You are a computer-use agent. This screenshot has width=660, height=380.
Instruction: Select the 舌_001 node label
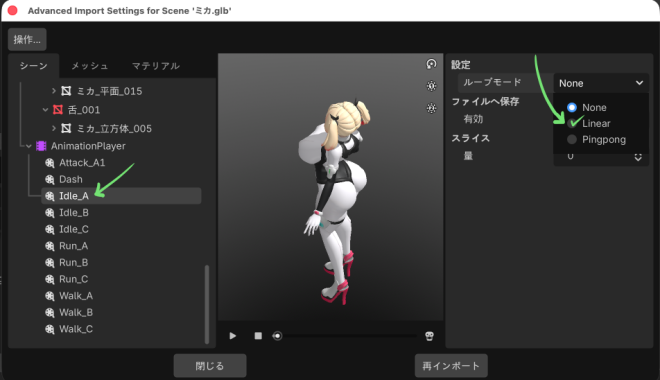(84, 110)
